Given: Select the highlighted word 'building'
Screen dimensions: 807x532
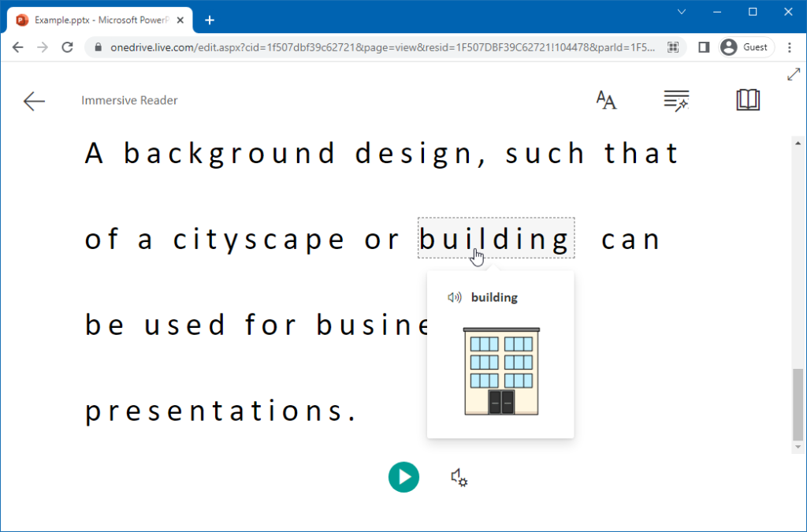Looking at the screenshot, I should [x=496, y=239].
